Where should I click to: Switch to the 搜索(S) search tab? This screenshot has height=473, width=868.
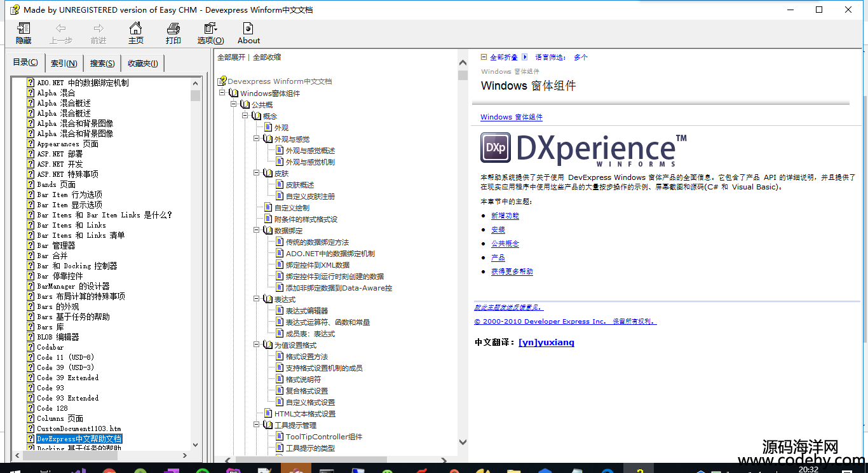pyautogui.click(x=102, y=63)
